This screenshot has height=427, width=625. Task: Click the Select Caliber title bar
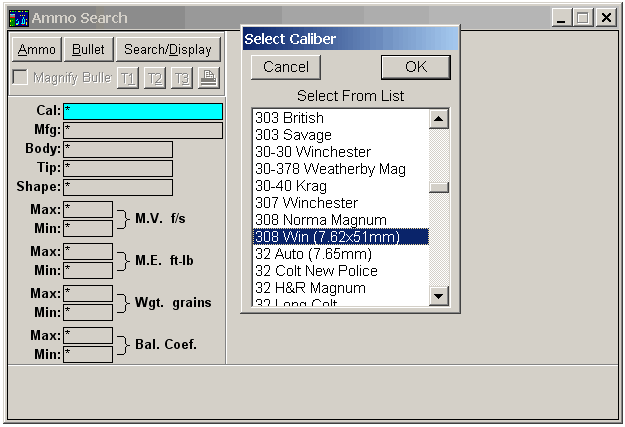[x=350, y=39]
